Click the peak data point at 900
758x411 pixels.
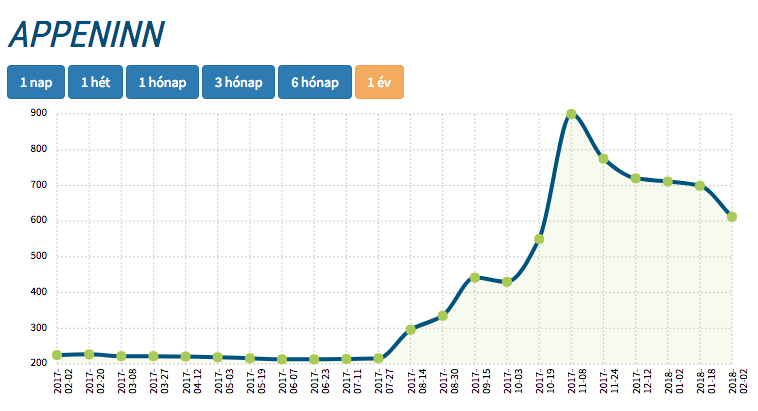click(x=571, y=114)
